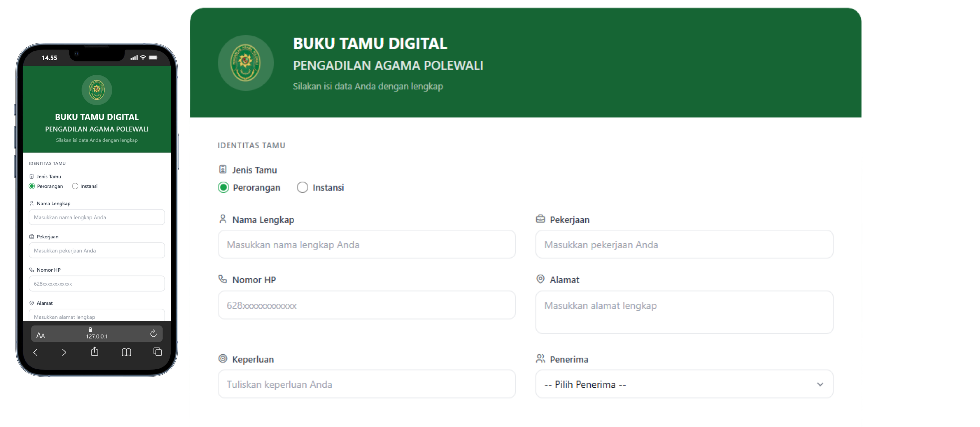Click phone's Pekerjaan briefcase icon
Viewport: 980px width, 427px height.
[32, 237]
